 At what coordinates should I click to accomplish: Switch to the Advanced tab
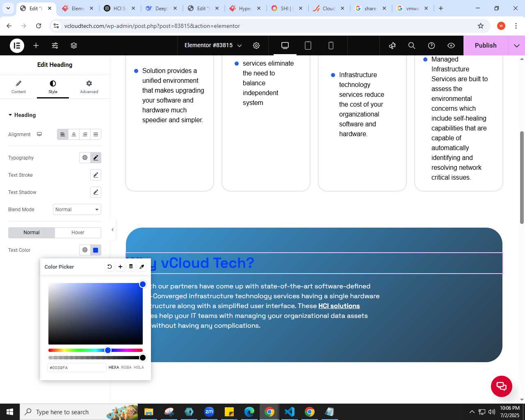[89, 87]
